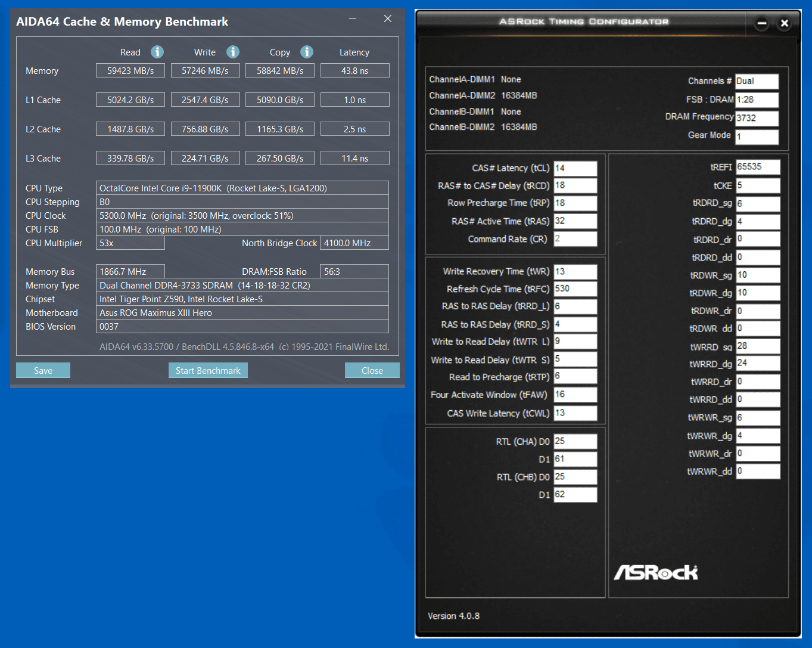This screenshot has height=648, width=812.
Task: Click the Read info icon
Action: [157, 52]
